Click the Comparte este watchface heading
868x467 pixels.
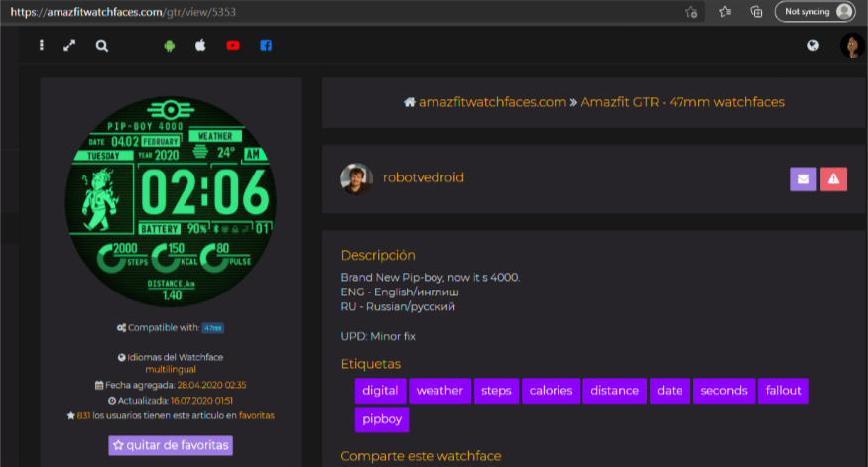coord(422,456)
